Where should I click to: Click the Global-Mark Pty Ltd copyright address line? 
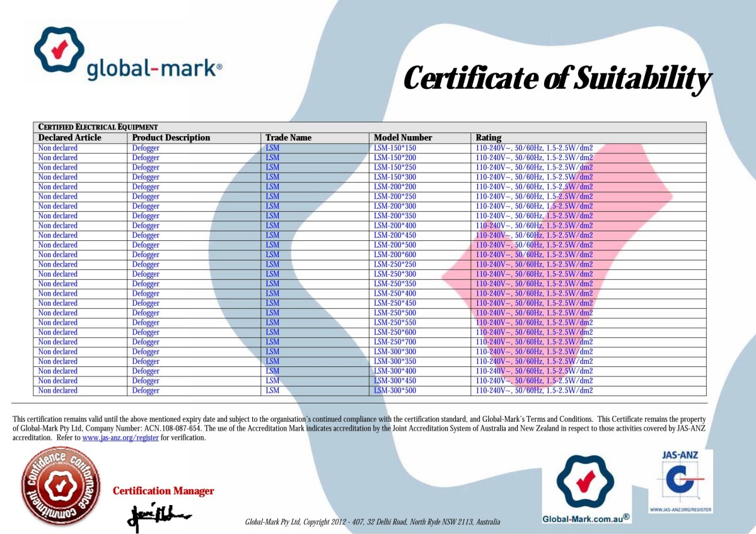click(372, 521)
